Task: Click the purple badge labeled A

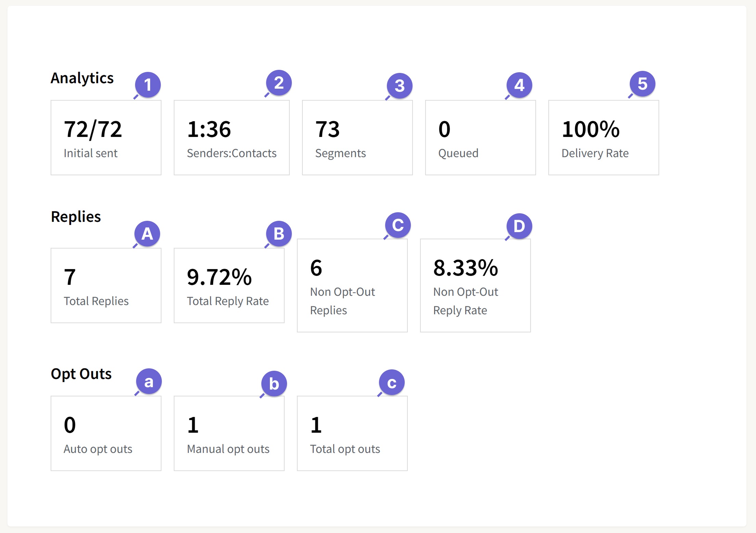Action: pos(148,233)
